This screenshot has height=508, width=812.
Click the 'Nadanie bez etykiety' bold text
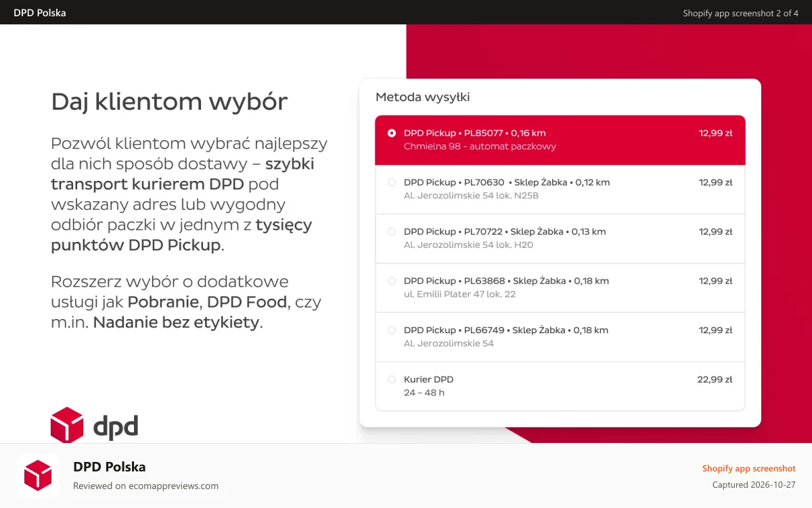(176, 322)
